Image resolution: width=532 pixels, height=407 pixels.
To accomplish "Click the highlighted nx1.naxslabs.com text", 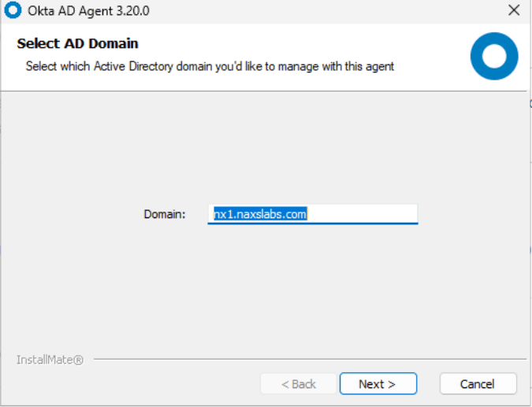I will [260, 214].
